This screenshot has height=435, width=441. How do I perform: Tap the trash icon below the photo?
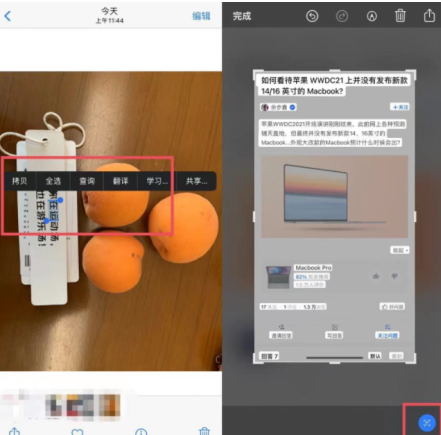pos(204,431)
